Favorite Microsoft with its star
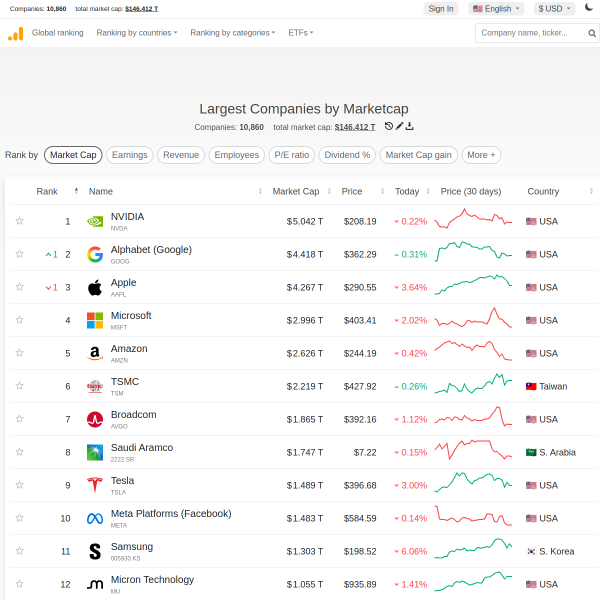The image size is (600, 600). click(20, 320)
